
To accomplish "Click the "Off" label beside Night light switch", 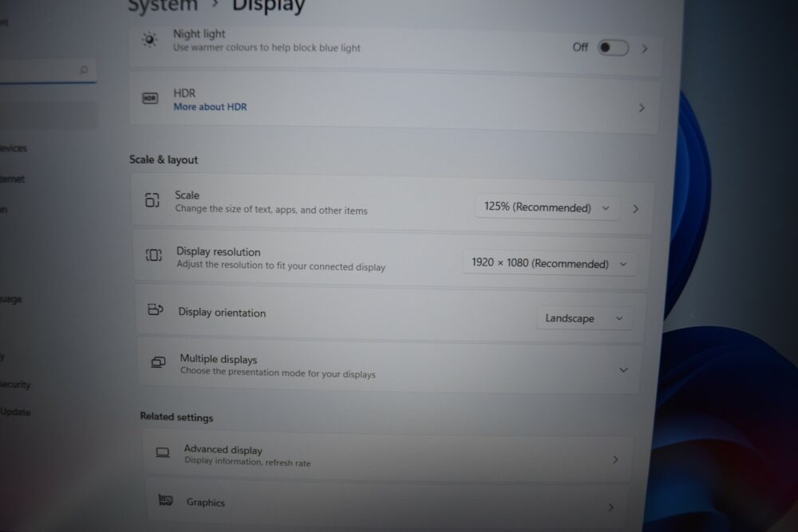I will pyautogui.click(x=580, y=47).
